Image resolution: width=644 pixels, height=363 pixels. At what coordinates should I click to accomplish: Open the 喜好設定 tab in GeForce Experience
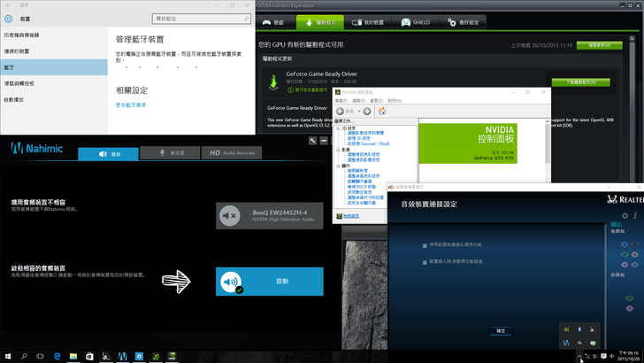pos(463,22)
